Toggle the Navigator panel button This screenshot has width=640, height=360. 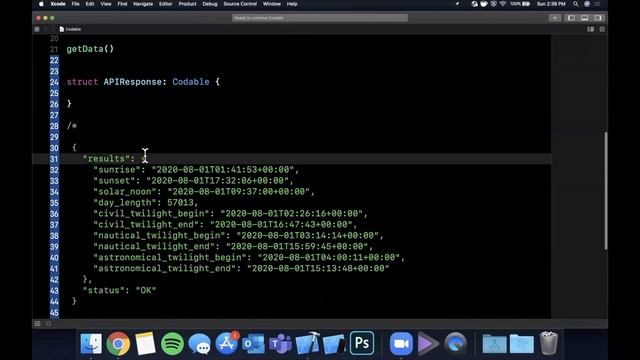click(x=571, y=18)
